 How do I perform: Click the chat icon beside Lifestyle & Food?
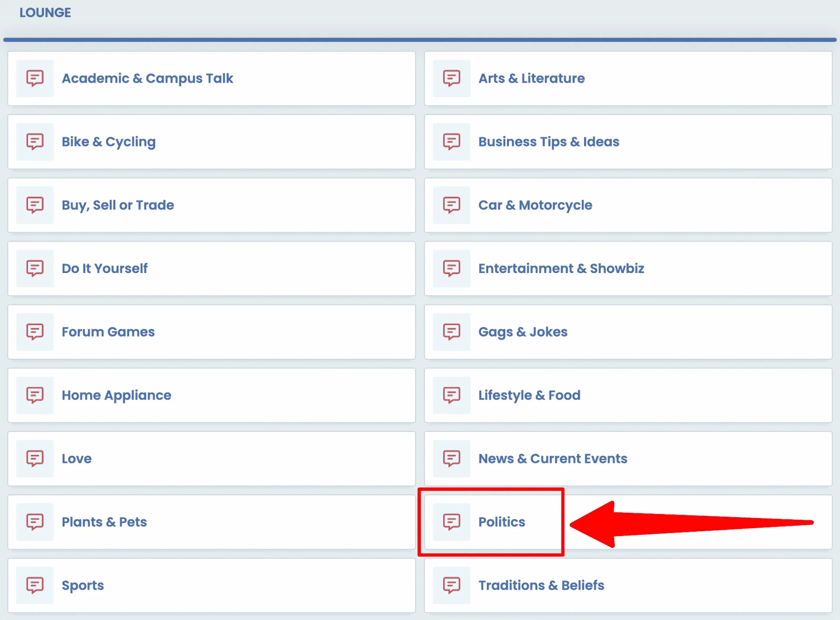coord(451,396)
